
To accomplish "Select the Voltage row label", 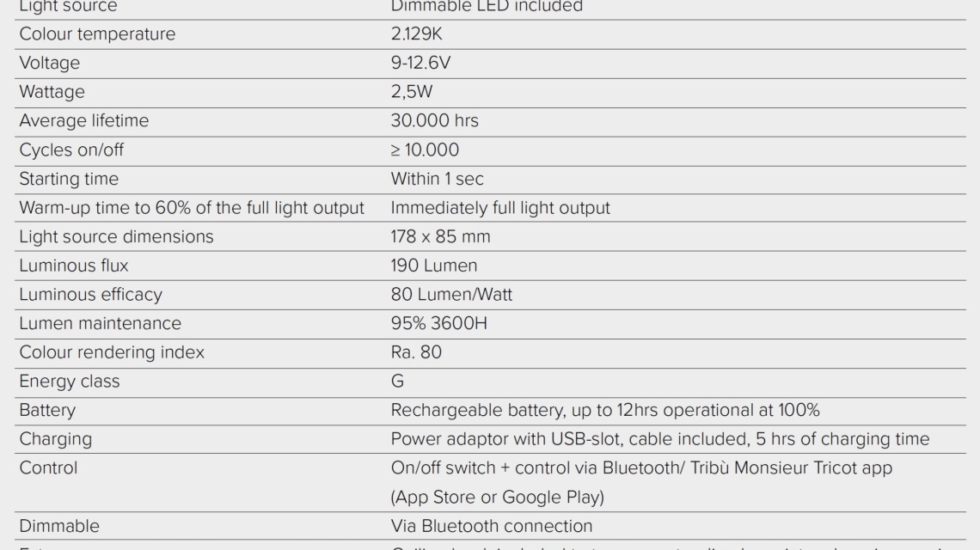I will pyautogui.click(x=49, y=64).
